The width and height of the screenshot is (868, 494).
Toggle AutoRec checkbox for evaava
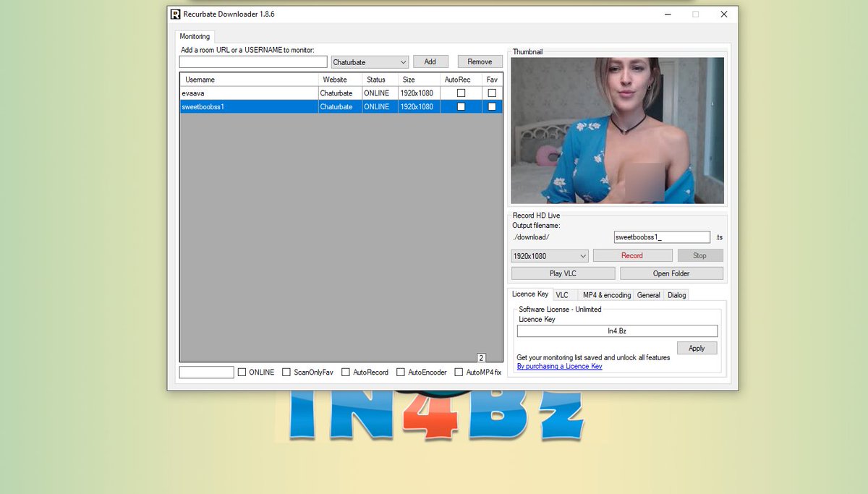pos(461,93)
